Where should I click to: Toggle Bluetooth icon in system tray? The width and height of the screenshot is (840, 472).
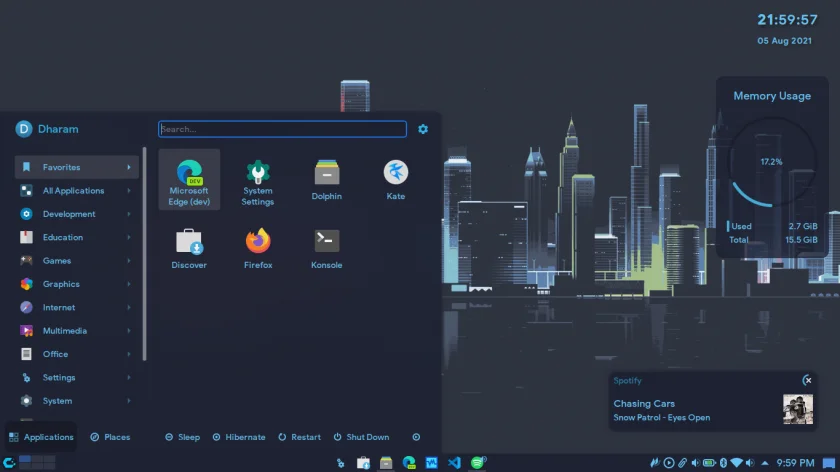[x=723, y=462]
